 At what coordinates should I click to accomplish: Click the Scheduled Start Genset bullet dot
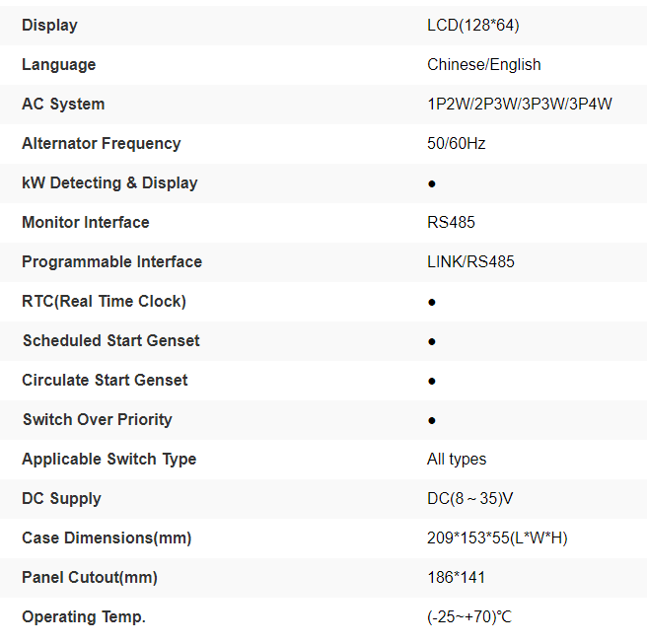pyautogui.click(x=432, y=341)
